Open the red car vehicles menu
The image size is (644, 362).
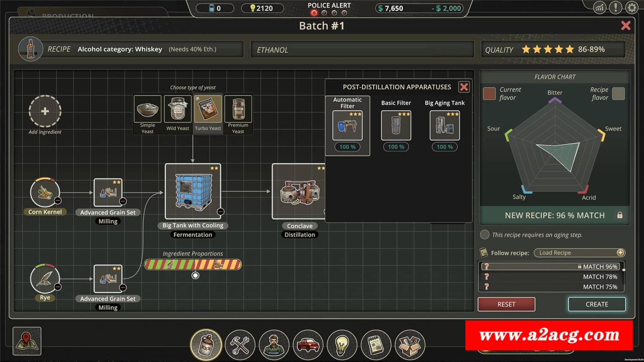click(x=308, y=344)
